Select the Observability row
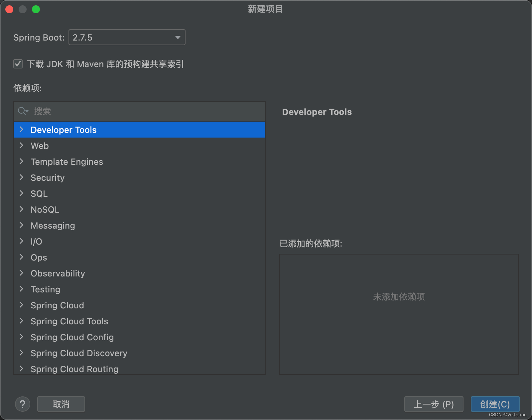This screenshot has height=420, width=532. [140, 273]
